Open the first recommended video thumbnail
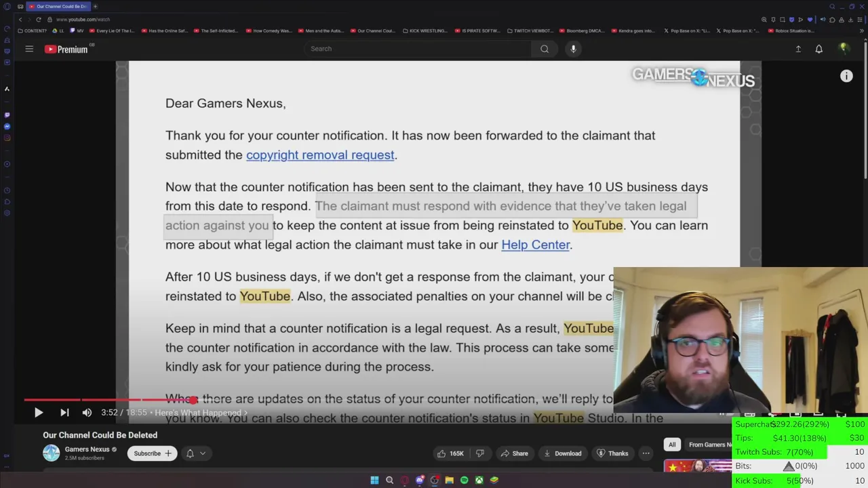 (x=698, y=466)
